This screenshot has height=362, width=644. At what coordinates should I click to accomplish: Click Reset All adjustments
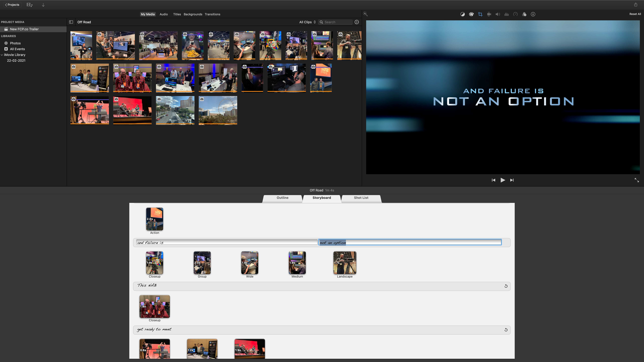point(635,14)
